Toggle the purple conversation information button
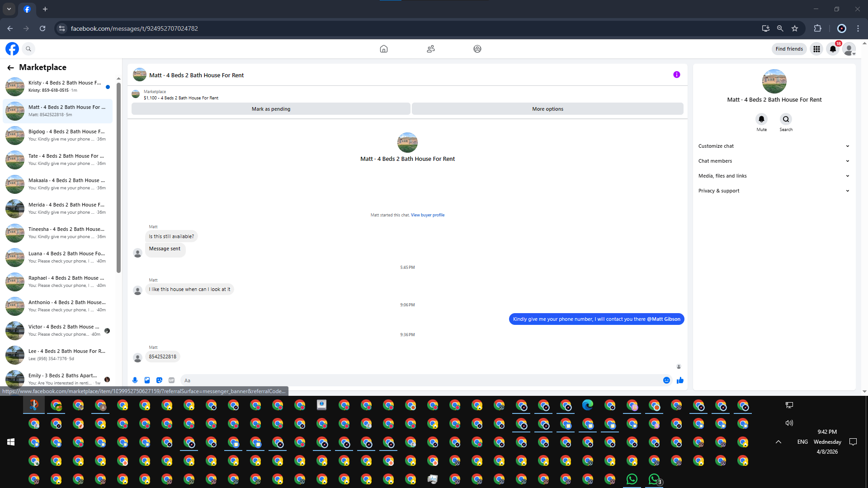Viewport: 868px width, 488px height. (676, 75)
